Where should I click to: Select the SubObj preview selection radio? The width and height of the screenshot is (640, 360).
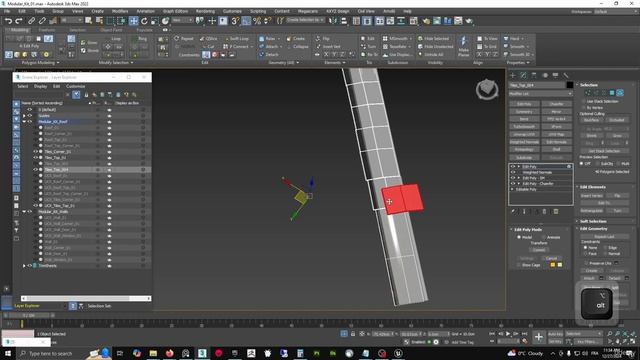tap(598, 164)
